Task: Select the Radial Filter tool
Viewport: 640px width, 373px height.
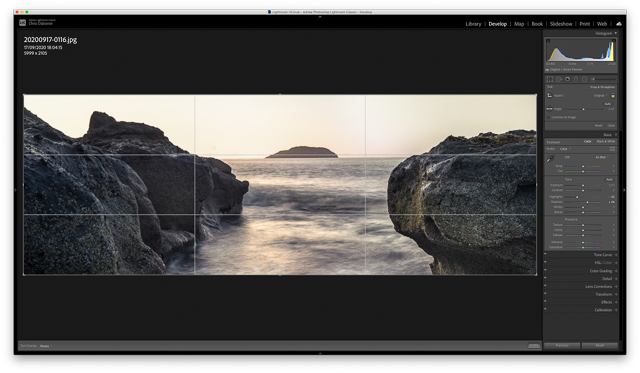Action: pos(584,79)
